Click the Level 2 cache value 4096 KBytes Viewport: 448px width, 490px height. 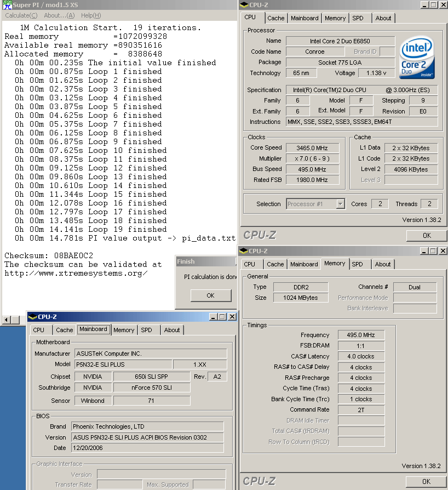click(411, 169)
